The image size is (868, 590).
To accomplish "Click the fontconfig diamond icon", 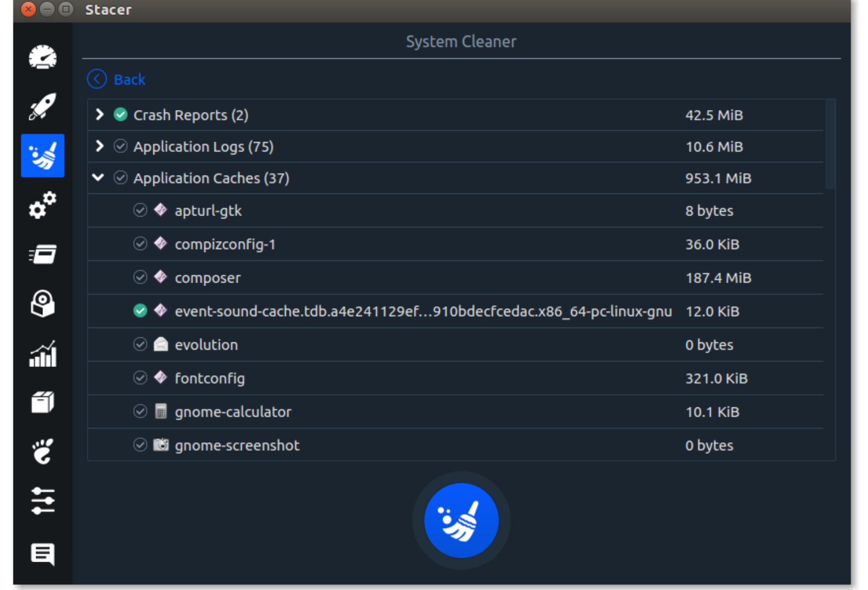I will [161, 378].
